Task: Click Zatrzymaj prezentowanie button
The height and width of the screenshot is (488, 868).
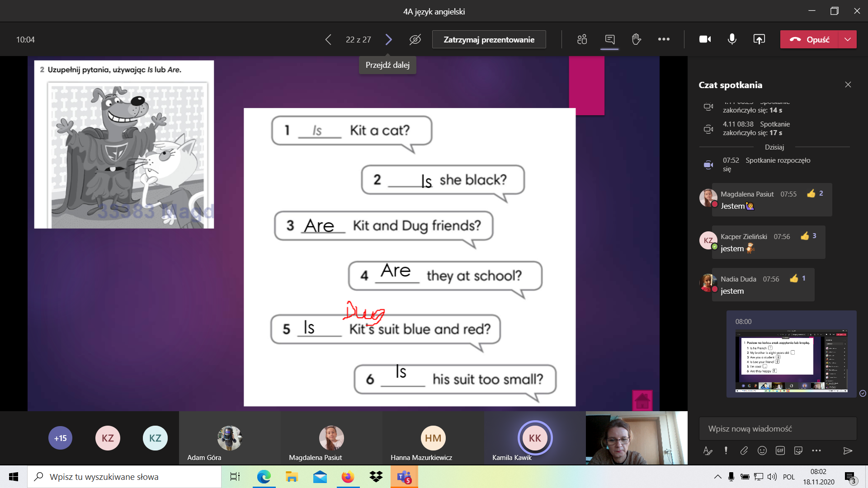Action: coord(489,39)
